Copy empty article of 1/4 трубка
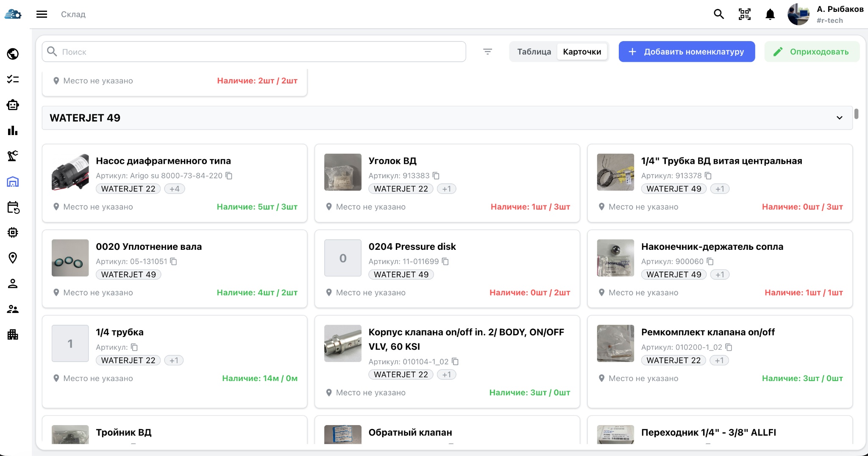 click(134, 347)
